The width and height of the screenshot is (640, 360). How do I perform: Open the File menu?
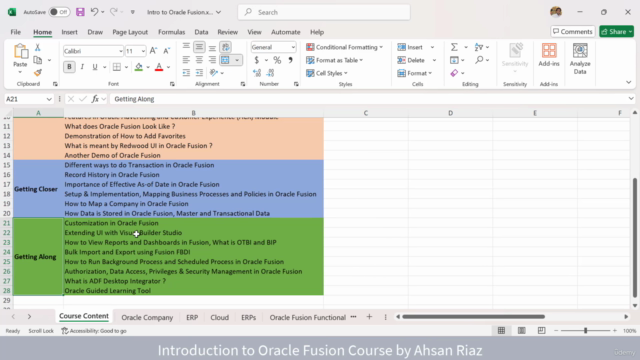click(16, 32)
